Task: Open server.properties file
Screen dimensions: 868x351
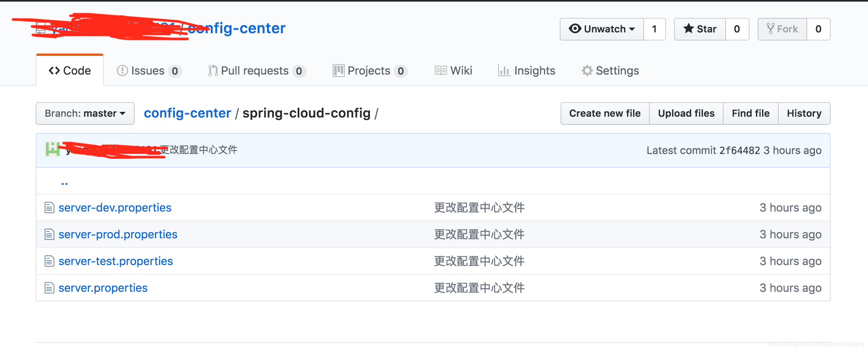Action: (x=103, y=288)
